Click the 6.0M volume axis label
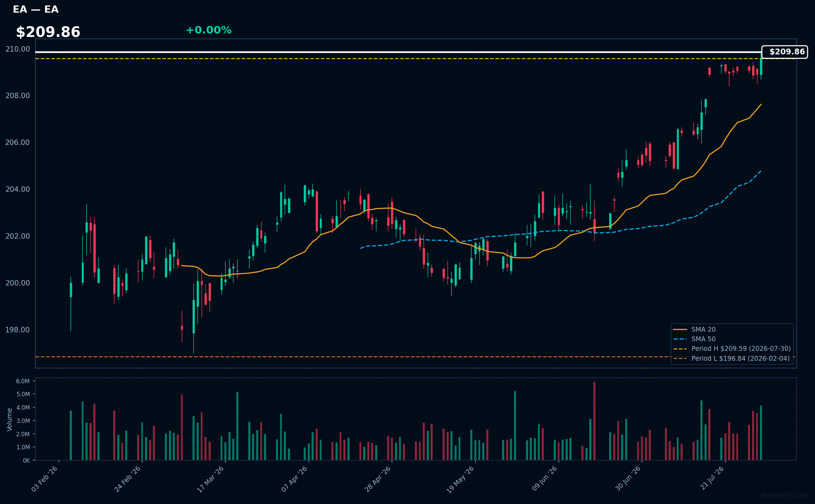 [x=23, y=381]
